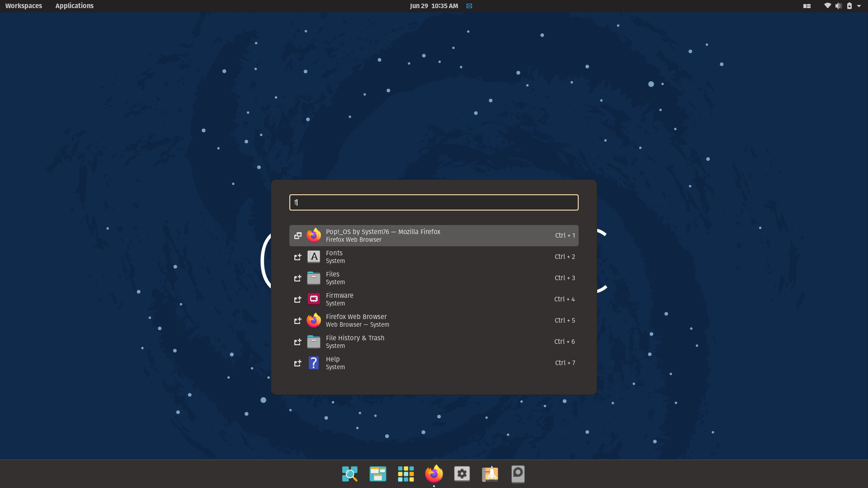This screenshot has height=488, width=868.
Task: Select the Pop!_OS Mozilla Firefox window result
Action: [x=434, y=235]
